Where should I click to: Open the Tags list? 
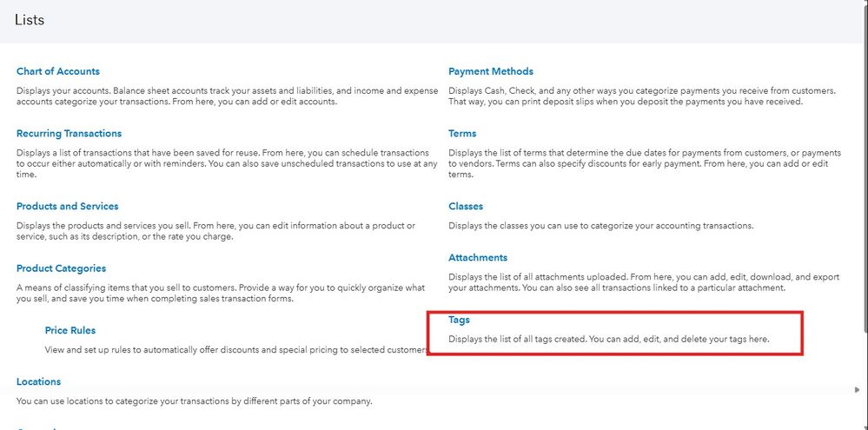tap(459, 320)
